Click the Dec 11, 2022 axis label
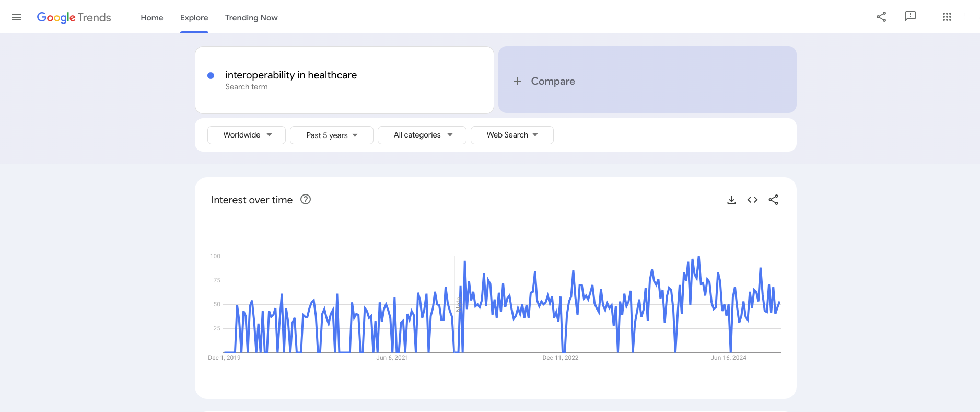The image size is (980, 412). 561,358
